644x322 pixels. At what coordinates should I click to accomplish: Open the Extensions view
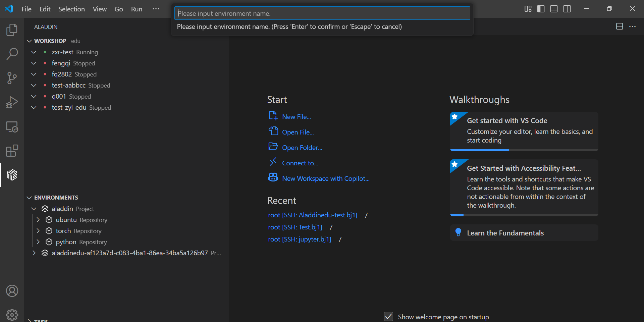tap(12, 151)
